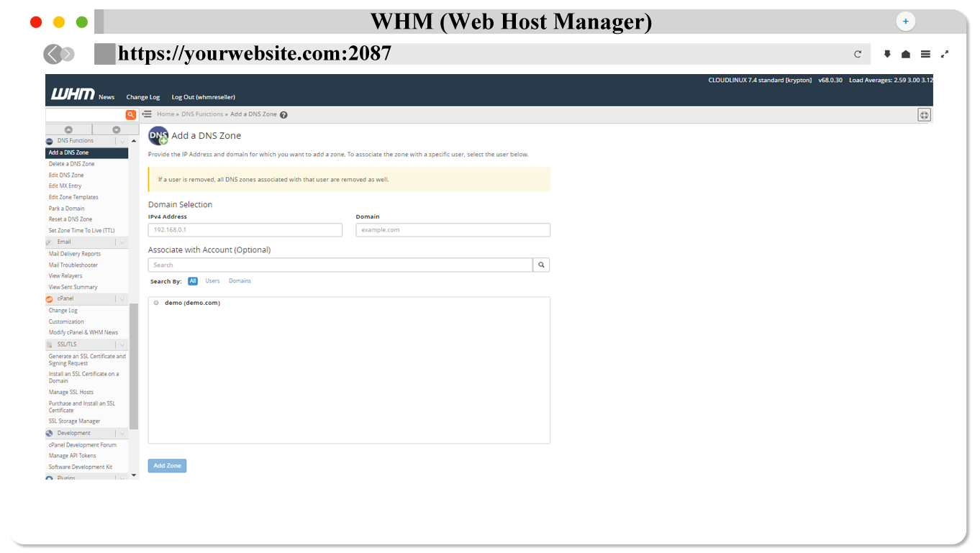Click the sidebar scrollbar up arrow
Image resolution: width=980 pixels, height=553 pixels.
(x=133, y=141)
